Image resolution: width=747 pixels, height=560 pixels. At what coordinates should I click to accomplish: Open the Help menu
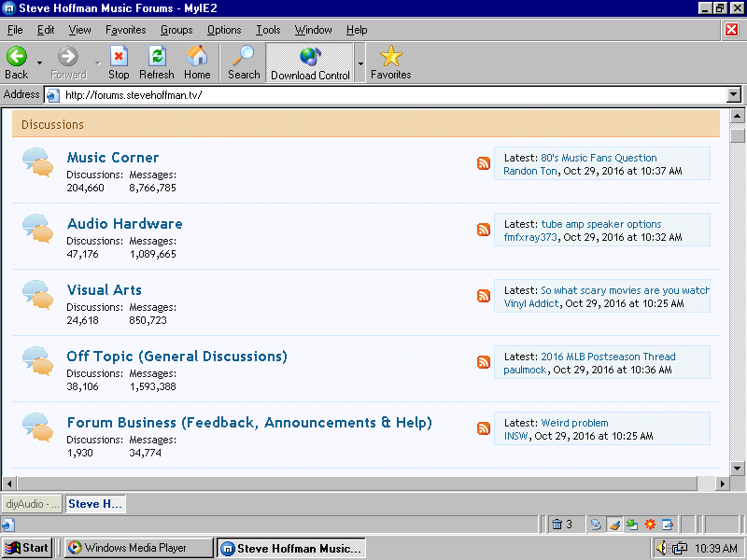[357, 30]
